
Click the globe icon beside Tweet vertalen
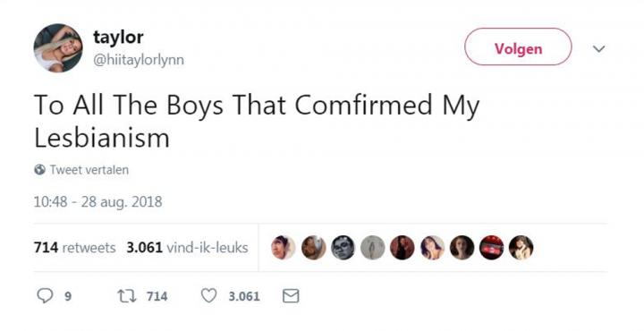click(x=40, y=170)
